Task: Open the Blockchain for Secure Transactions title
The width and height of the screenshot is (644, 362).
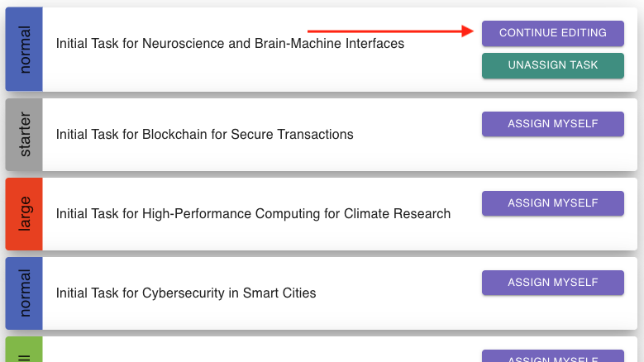Action: point(204,134)
